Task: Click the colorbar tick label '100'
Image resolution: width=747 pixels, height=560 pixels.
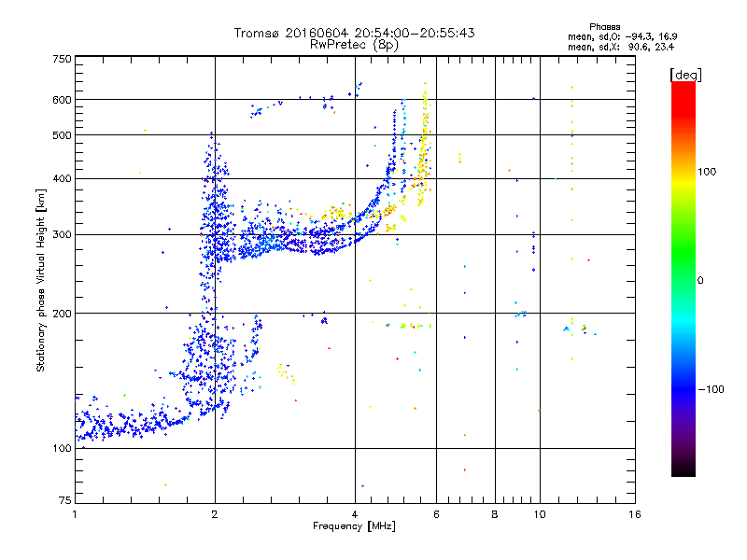Action: pos(707,172)
